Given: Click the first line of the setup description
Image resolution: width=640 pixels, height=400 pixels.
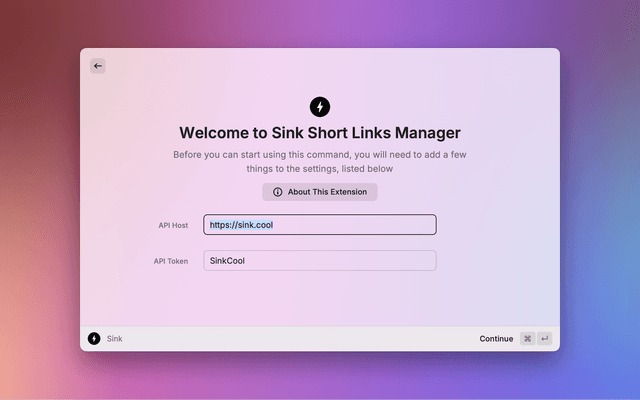Looking at the screenshot, I should pos(320,154).
